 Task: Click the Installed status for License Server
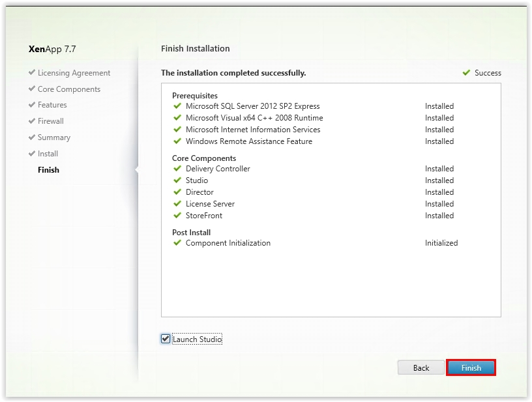pyautogui.click(x=439, y=204)
